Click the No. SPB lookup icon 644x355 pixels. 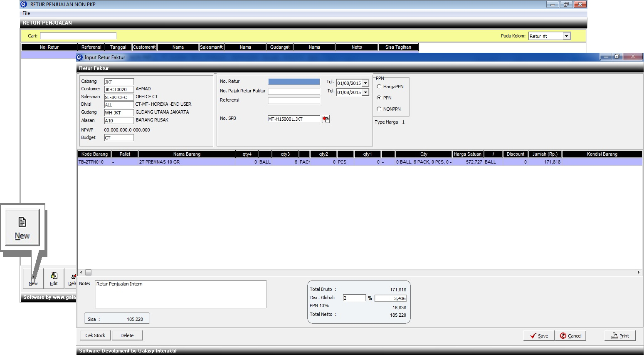[x=326, y=119]
